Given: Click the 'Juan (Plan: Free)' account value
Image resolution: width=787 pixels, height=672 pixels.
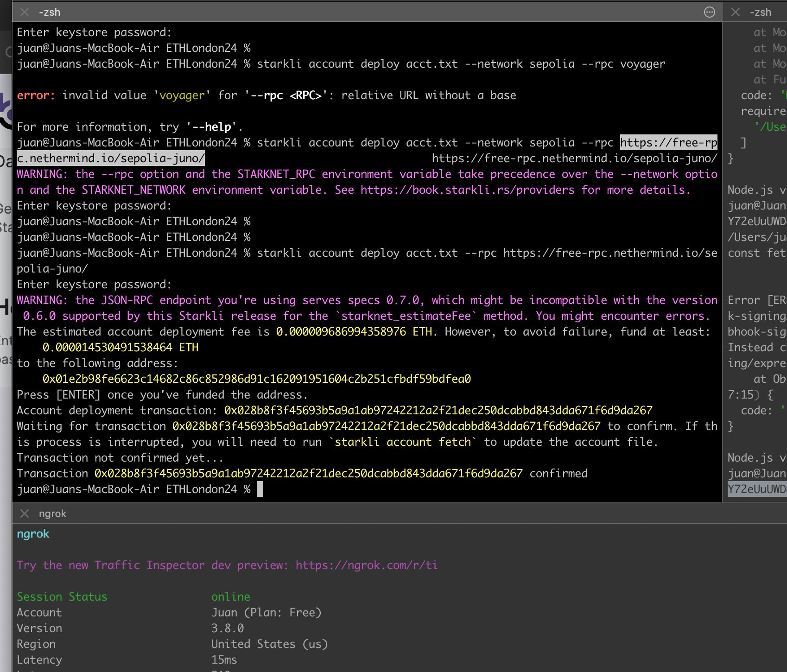Looking at the screenshot, I should 267,613.
